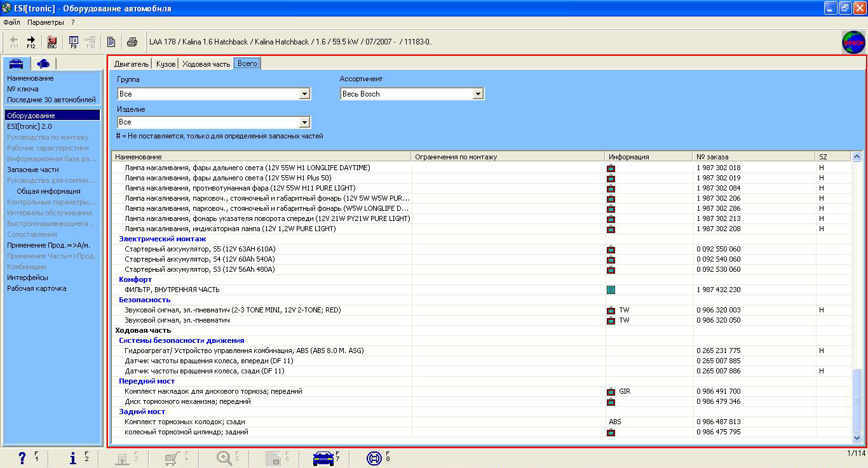Screen dimensions: 868x468
Task: Click the F3 building icon
Action: (x=121, y=458)
